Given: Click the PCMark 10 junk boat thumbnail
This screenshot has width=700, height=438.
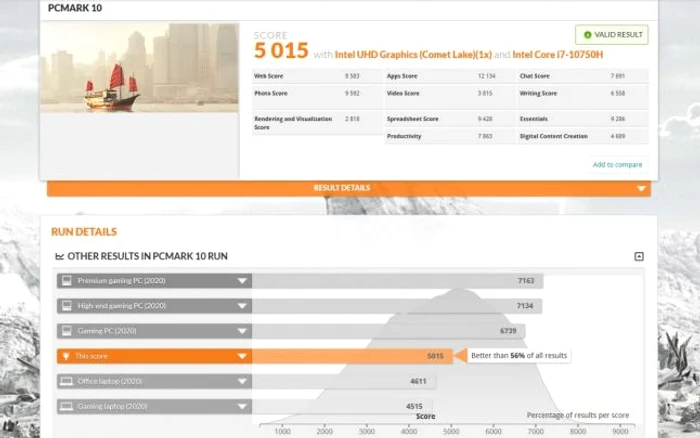Looking at the screenshot, I should click(x=139, y=67).
